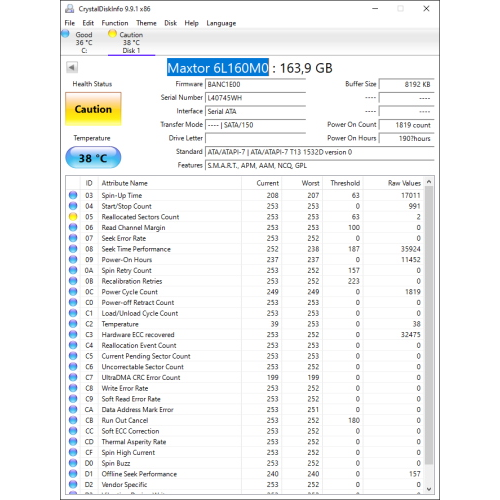This screenshot has height=500, width=500.
Task: Click the blue Good status orb for drive C:
Action: pos(66,34)
